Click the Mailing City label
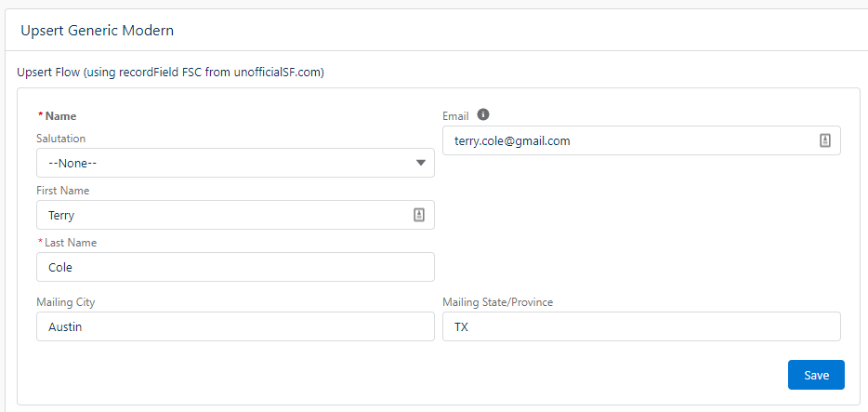This screenshot has height=412, width=868. coord(65,302)
